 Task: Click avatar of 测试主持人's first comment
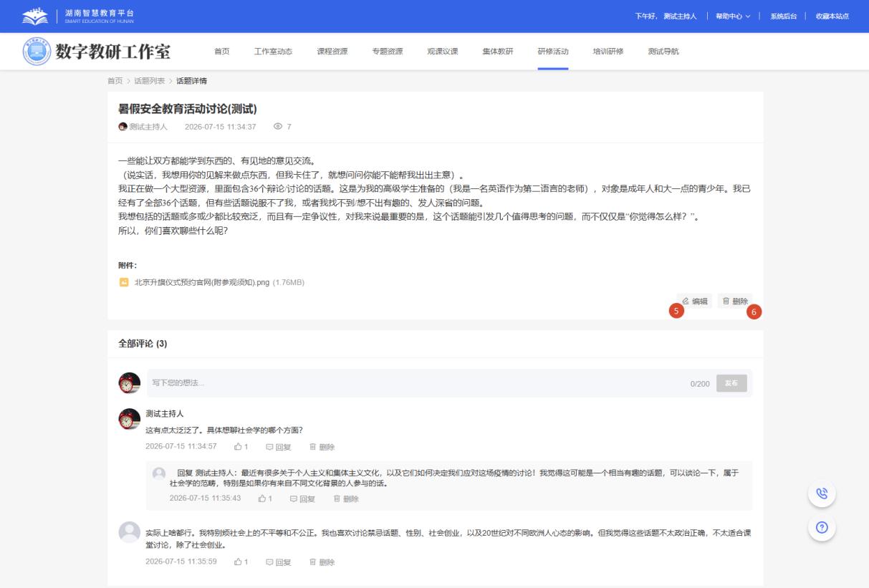[x=129, y=419]
